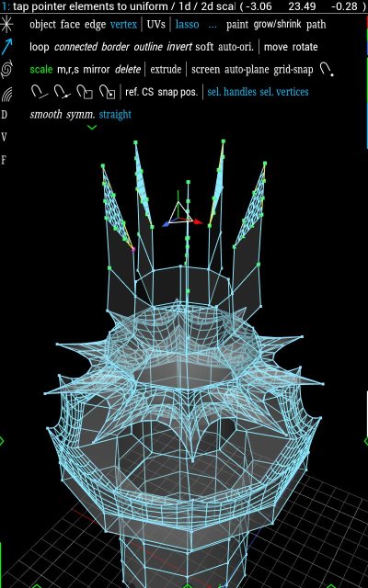The image size is (368, 588).
Task: Toggle soft selection mode
Action: click(x=204, y=47)
